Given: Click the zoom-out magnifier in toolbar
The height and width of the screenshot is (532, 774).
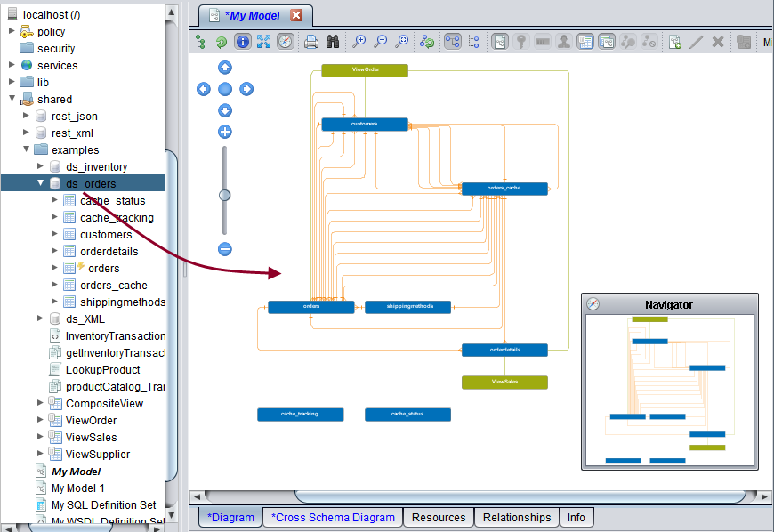Looking at the screenshot, I should [x=381, y=42].
